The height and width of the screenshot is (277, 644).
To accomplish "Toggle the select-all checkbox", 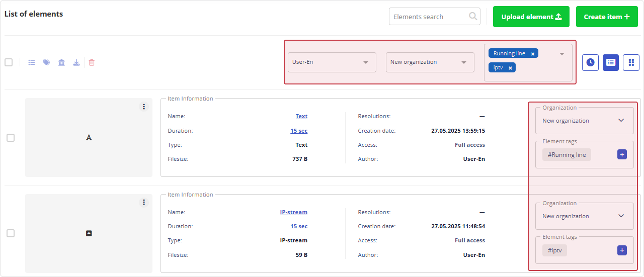I will 9,62.
